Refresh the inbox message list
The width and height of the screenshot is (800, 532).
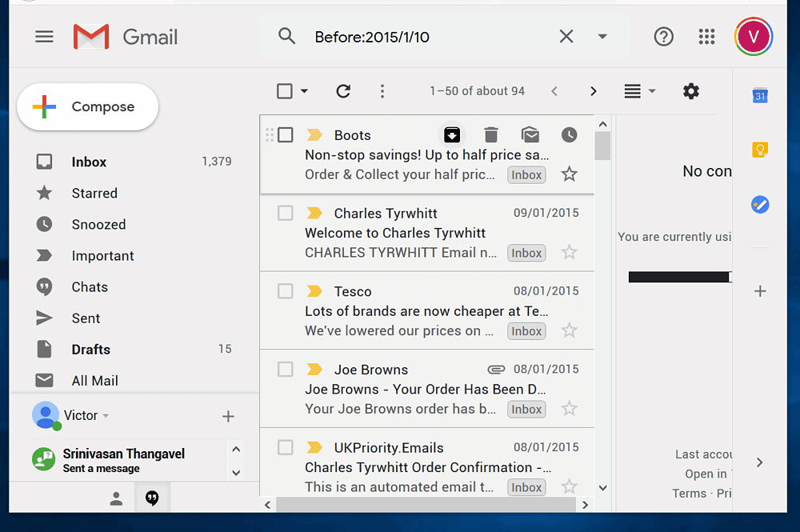[343, 91]
